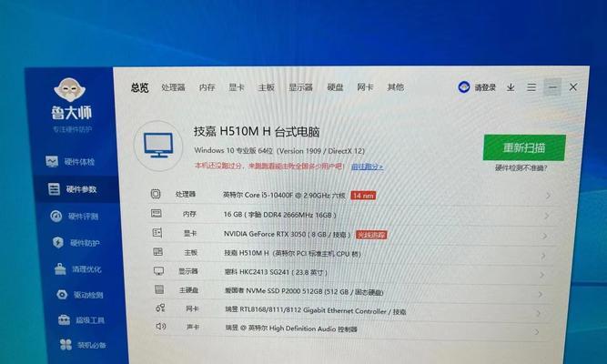Image resolution: width=607 pixels, height=364 pixels.
Task: Expand the 显示器 row chevron
Action: [541, 275]
